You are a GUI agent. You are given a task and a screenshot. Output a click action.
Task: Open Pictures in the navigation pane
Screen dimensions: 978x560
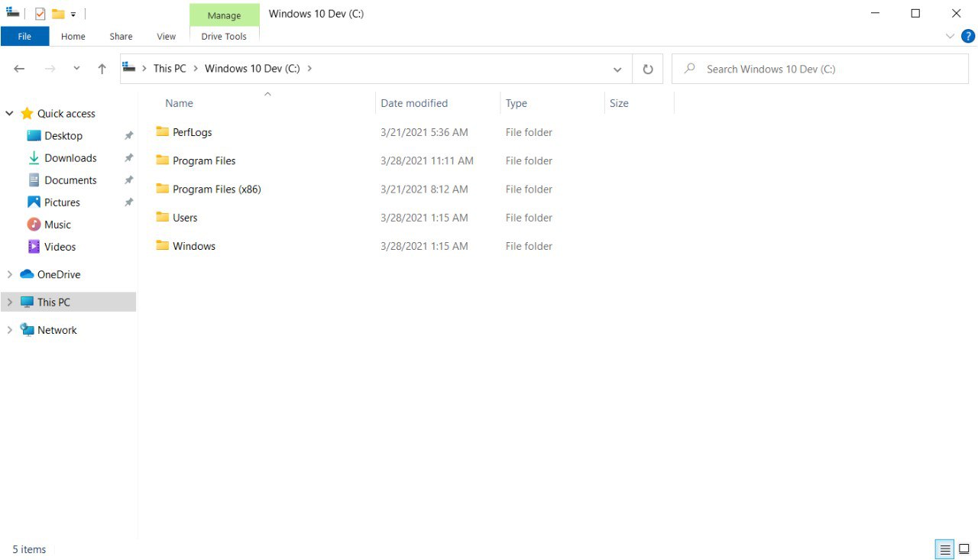click(62, 202)
